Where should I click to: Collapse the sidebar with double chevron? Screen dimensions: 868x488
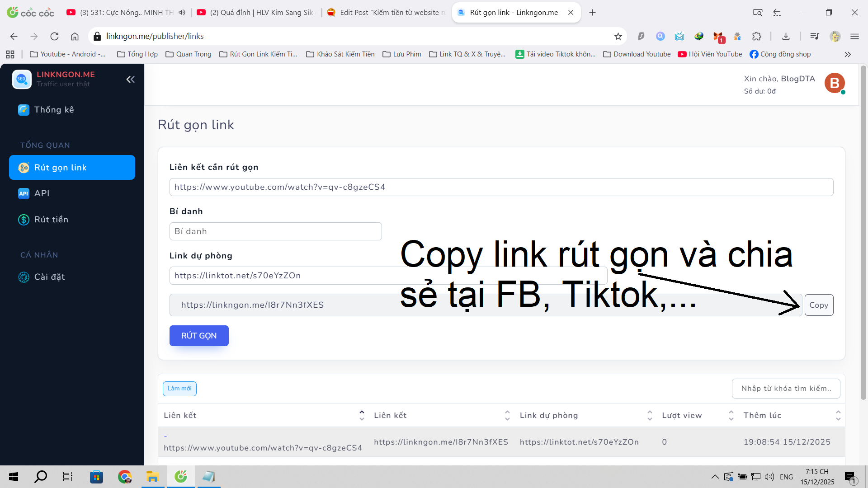[x=130, y=80]
